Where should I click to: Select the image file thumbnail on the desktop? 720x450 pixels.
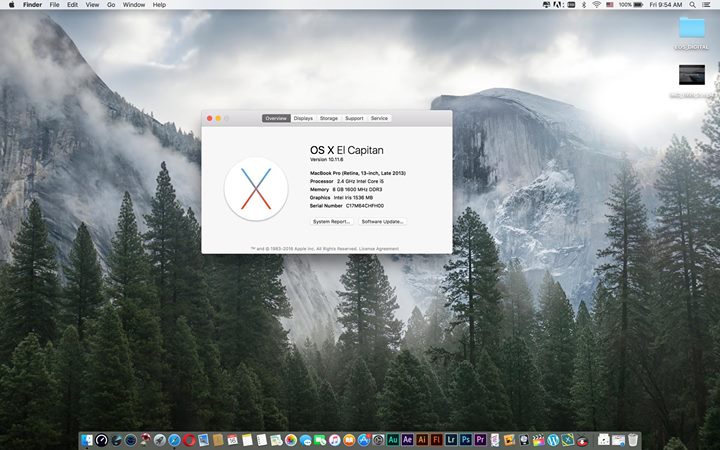tap(692, 74)
